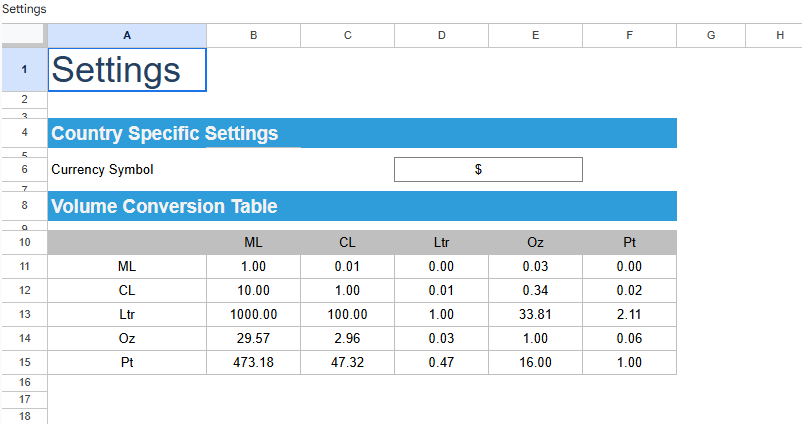Image resolution: width=802 pixels, height=424 pixels.
Task: Click the column H header
Action: [x=778, y=35]
